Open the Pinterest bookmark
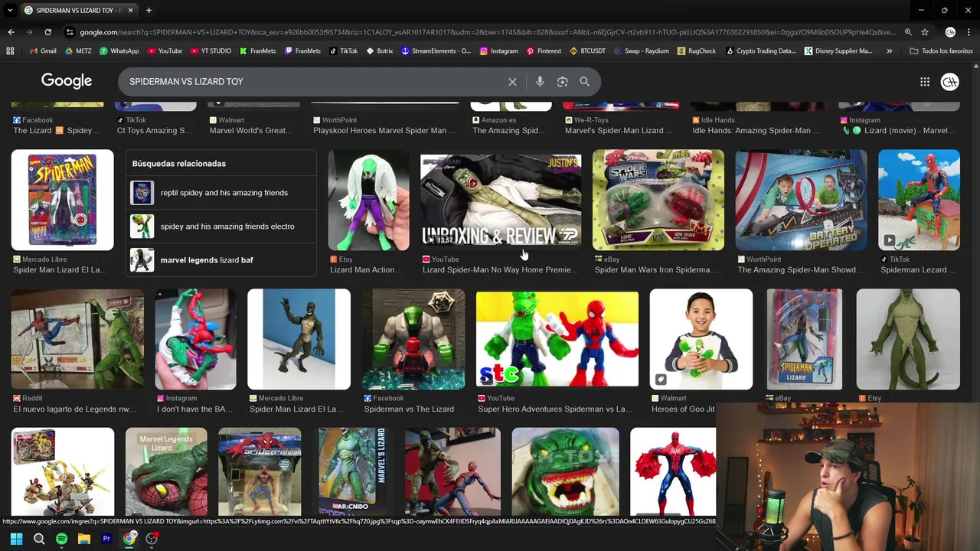 click(x=544, y=51)
